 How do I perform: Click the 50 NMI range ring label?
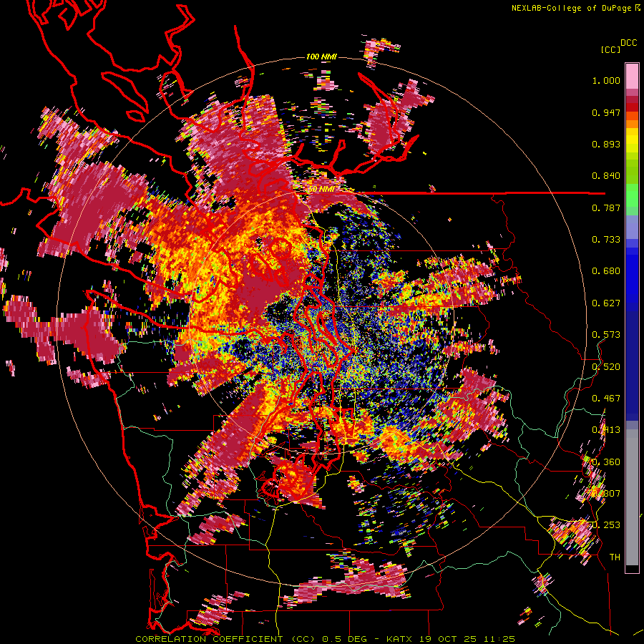pos(321,190)
